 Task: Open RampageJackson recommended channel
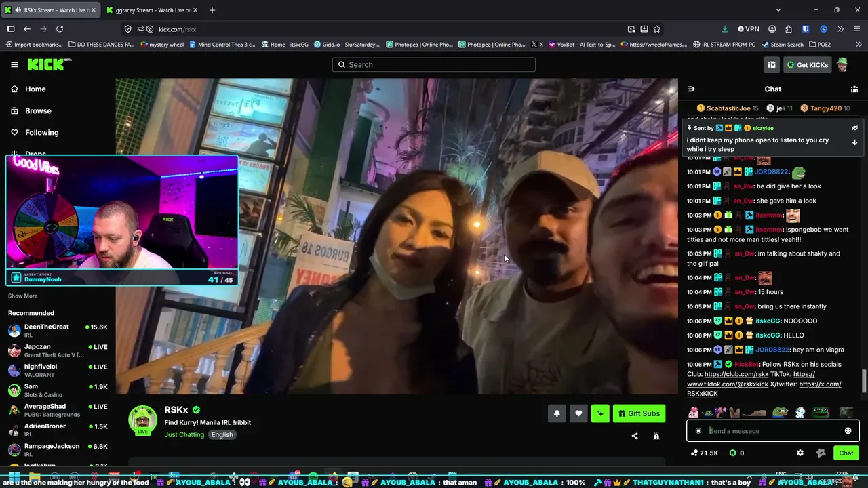(58, 450)
